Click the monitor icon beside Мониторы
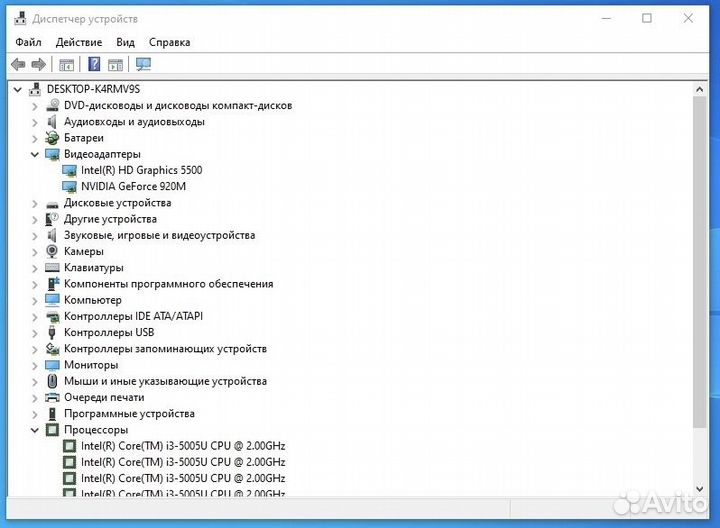The height and width of the screenshot is (528, 720). point(52,365)
